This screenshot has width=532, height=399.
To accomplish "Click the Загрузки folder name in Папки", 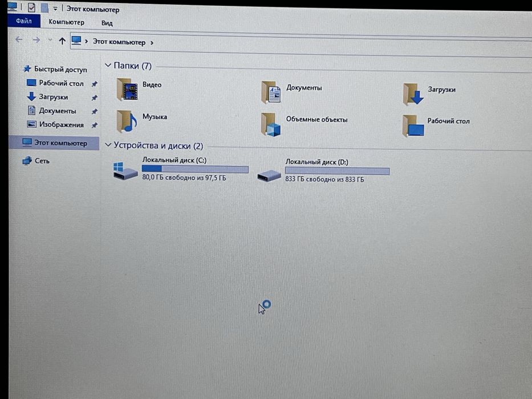I will [441, 89].
